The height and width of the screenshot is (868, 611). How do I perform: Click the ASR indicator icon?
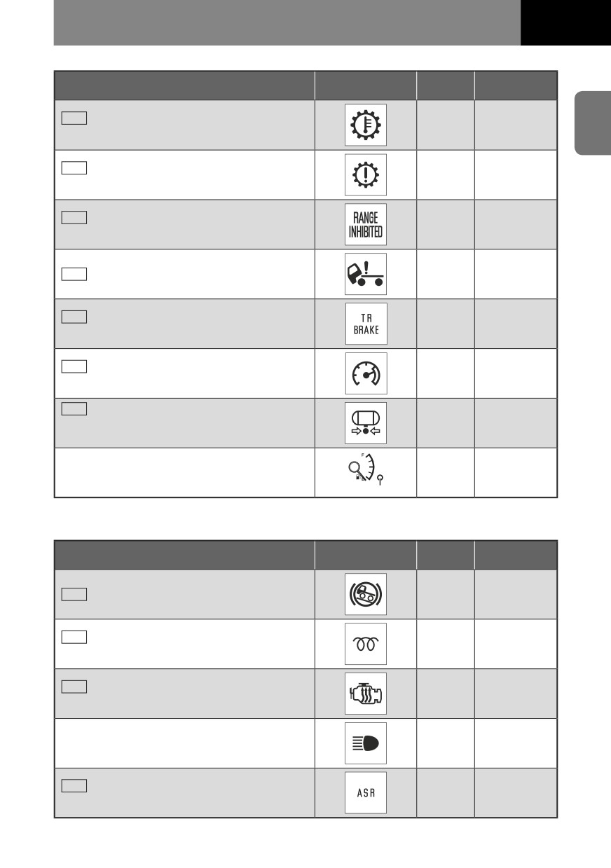pos(366,793)
